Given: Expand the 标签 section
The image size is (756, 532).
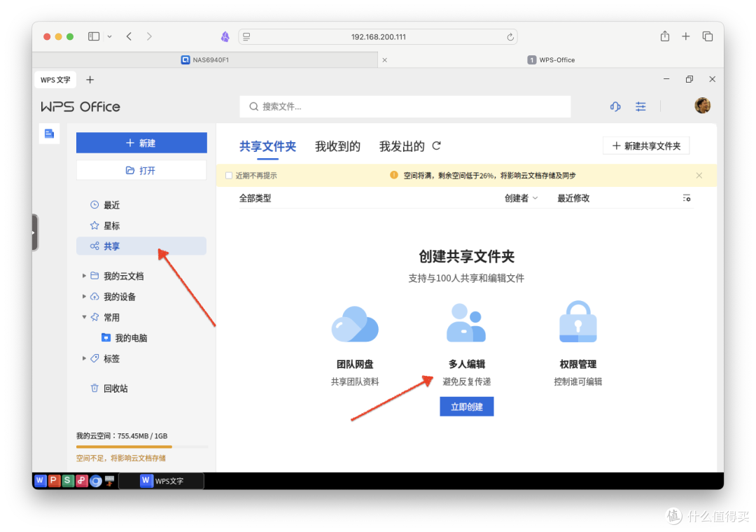Looking at the screenshot, I should pos(84,358).
